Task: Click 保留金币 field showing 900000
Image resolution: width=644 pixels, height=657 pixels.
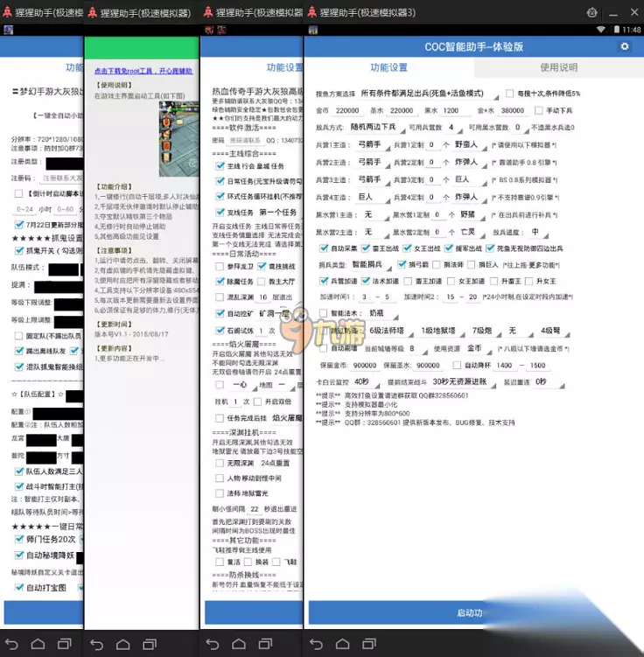Action: click(x=365, y=366)
